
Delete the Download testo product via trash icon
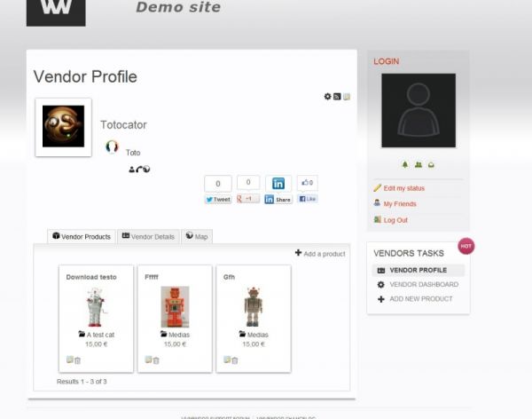point(78,360)
